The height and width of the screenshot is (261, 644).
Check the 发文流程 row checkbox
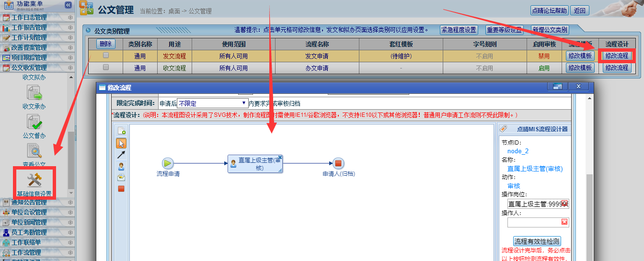(x=106, y=56)
